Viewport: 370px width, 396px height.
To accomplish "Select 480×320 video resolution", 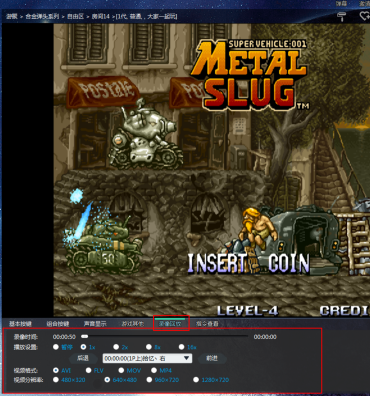I will [69, 380].
